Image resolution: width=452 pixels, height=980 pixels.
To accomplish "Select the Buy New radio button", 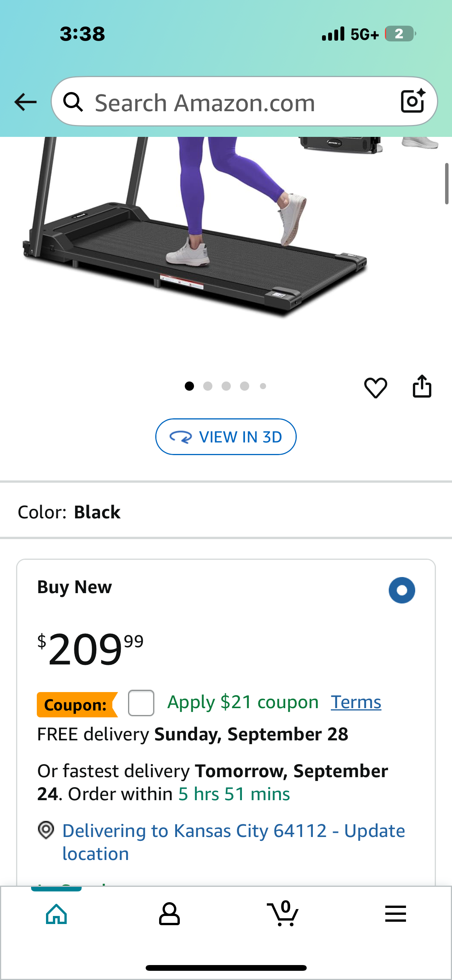I will tap(401, 590).
